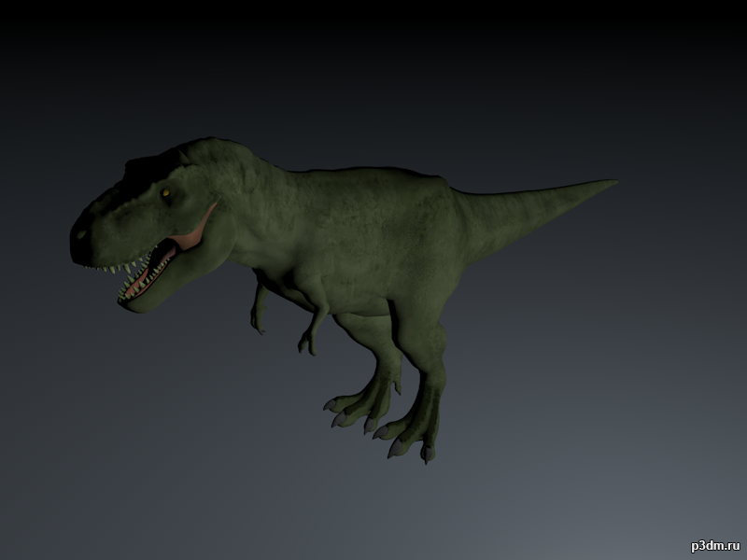The width and height of the screenshot is (747, 560).
Task: Click the p3dm.ru watermark text
Action: [715, 546]
